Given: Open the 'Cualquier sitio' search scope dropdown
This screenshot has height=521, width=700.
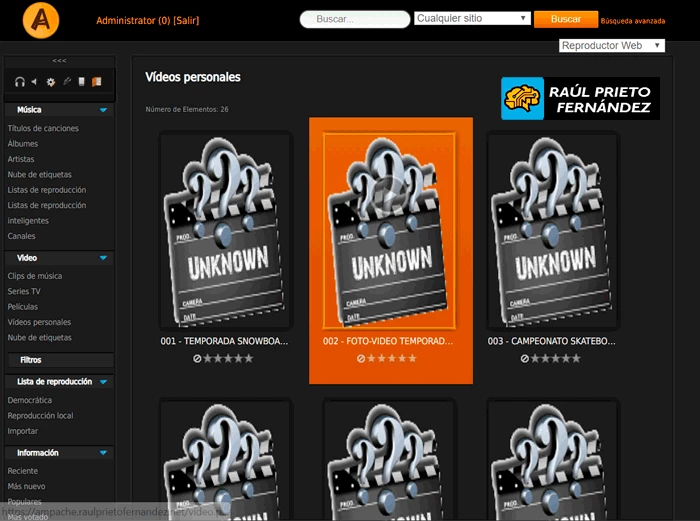Looking at the screenshot, I should 472,18.
